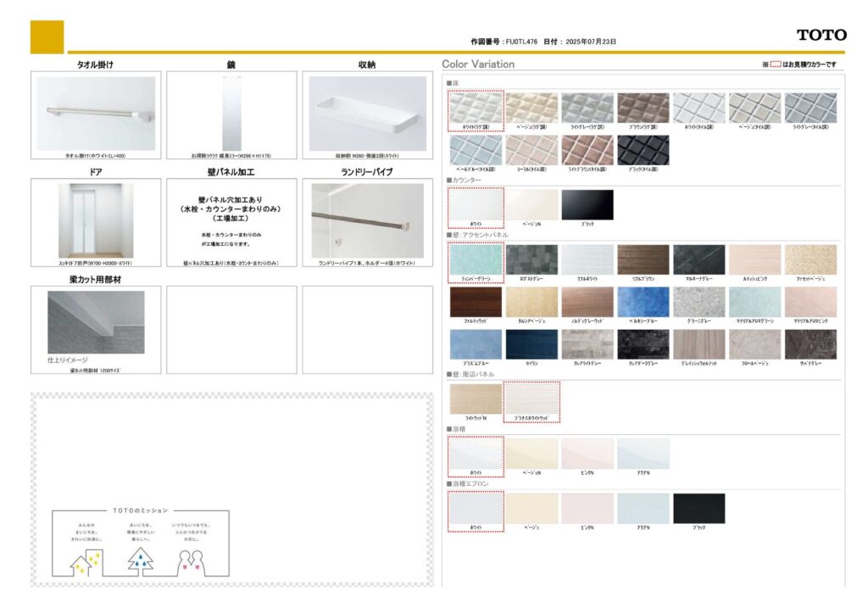Viewport: 868px width, 601px height.
Task: Click the laundry pipe (ランドリーパイプ) image
Action: pos(367,220)
